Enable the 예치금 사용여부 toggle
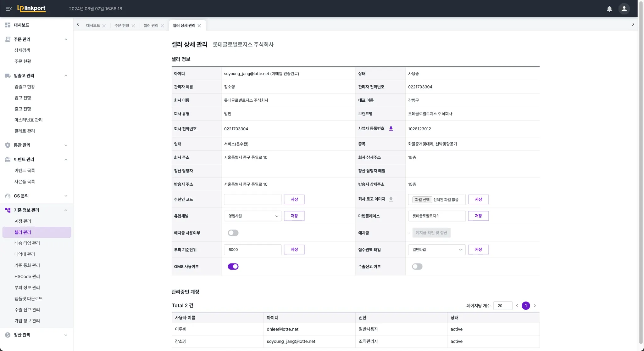Screen dimensions: 644x351 (x=233, y=233)
